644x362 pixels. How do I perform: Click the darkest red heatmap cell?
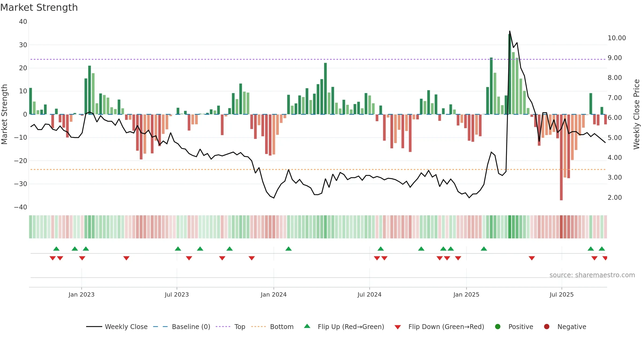(x=561, y=227)
